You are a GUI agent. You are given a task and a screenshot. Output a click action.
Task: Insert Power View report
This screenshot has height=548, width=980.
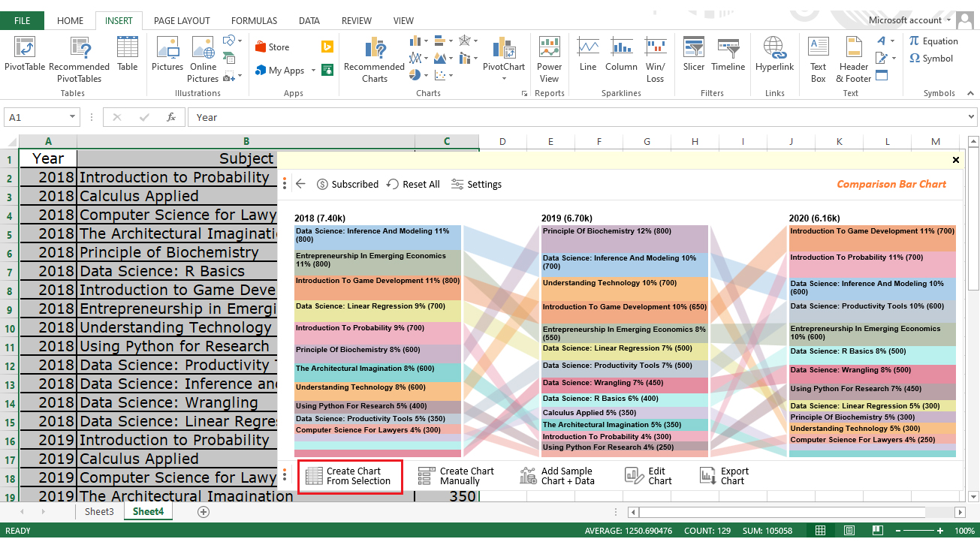[x=550, y=59]
